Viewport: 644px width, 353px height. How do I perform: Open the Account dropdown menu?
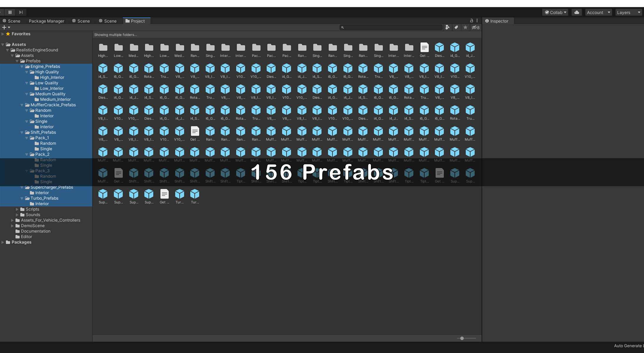coord(598,12)
